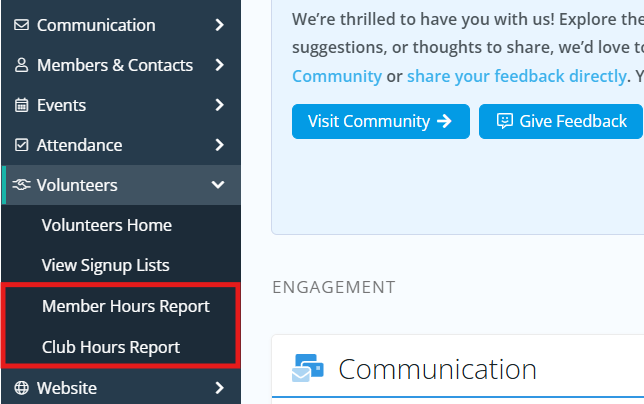
Task: Go to Volunteers Home
Action: 107,225
